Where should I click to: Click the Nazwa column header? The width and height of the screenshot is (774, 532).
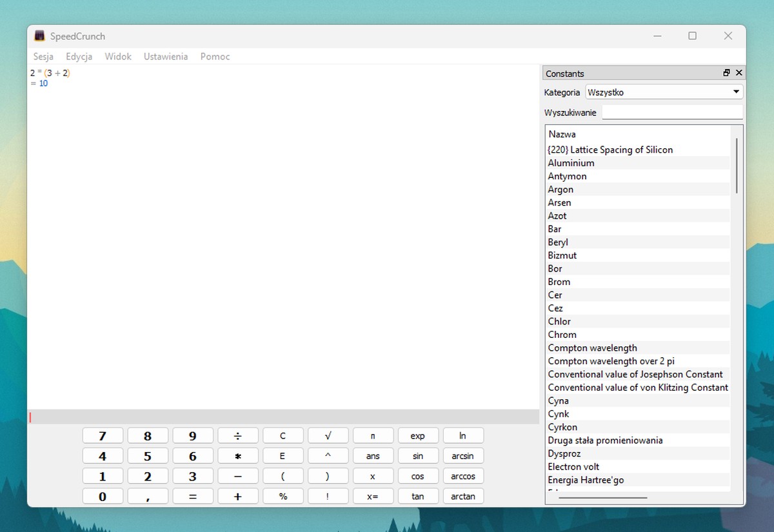[562, 135]
